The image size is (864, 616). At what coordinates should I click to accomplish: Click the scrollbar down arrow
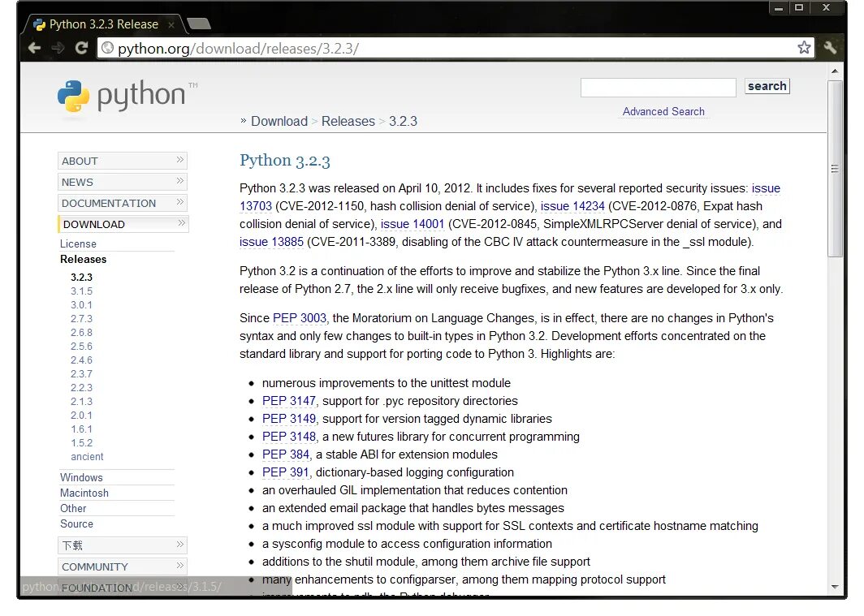[835, 587]
